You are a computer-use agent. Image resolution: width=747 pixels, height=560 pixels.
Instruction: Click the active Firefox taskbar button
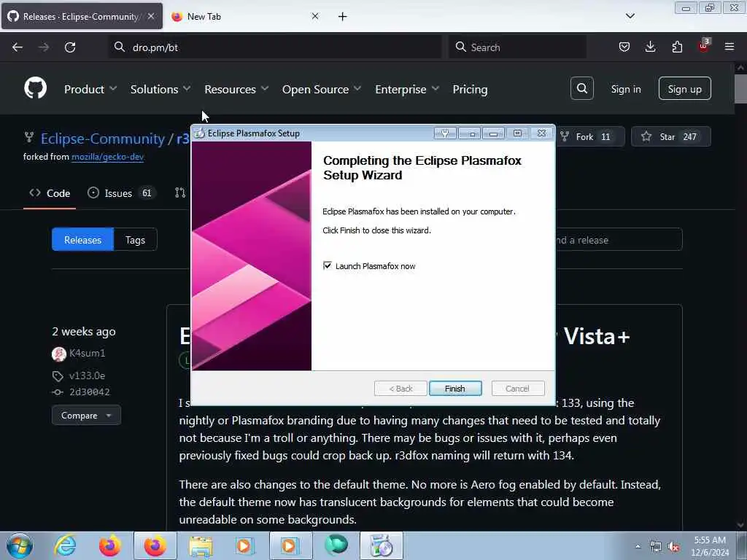point(155,545)
